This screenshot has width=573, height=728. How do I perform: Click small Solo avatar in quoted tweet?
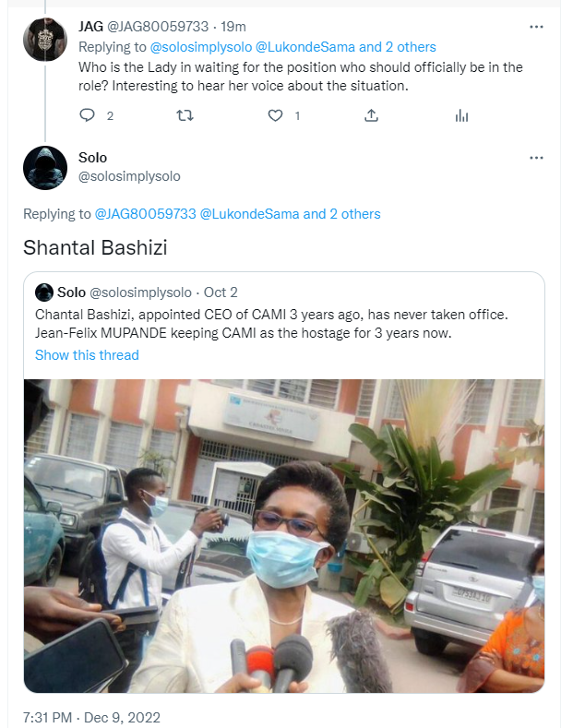[43, 292]
